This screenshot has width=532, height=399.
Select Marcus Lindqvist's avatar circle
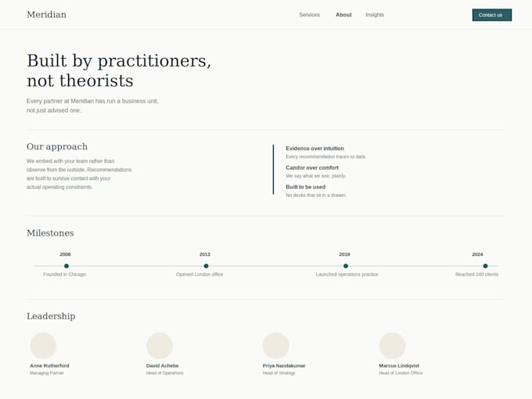click(392, 346)
